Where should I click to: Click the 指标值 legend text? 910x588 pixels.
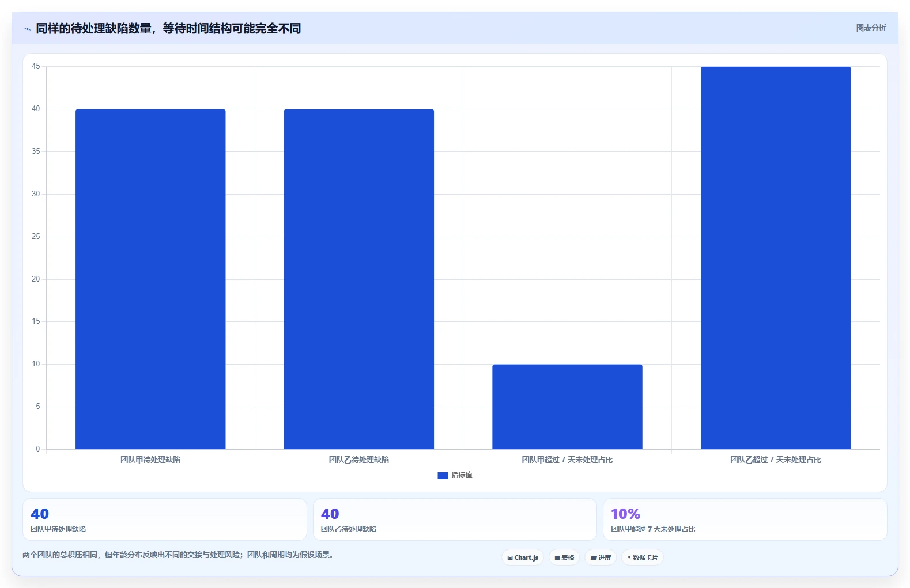click(462, 475)
